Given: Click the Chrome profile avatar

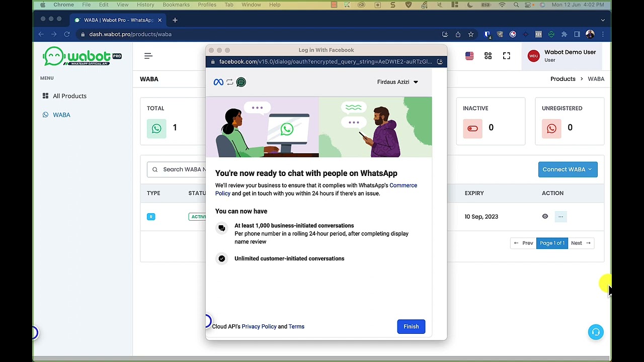Looking at the screenshot, I should click(590, 34).
